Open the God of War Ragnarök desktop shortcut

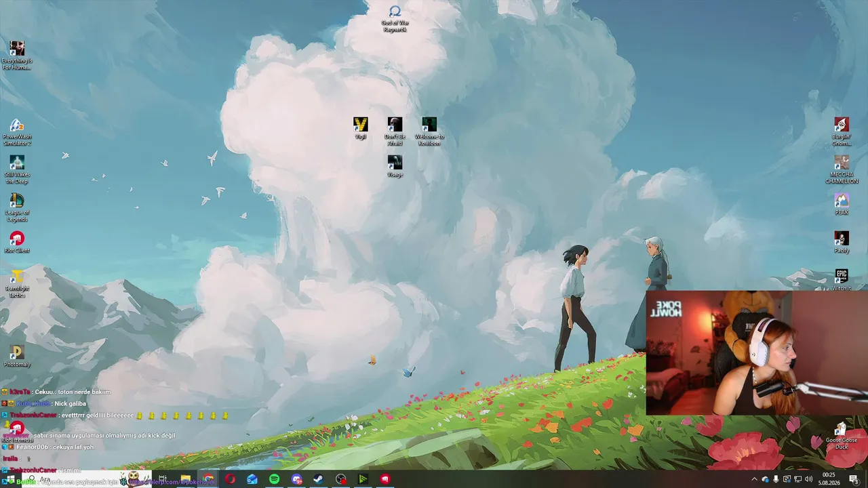(x=395, y=19)
